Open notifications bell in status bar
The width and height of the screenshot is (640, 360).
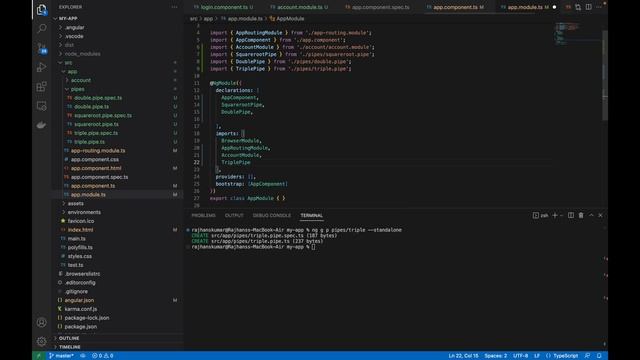pos(599,356)
